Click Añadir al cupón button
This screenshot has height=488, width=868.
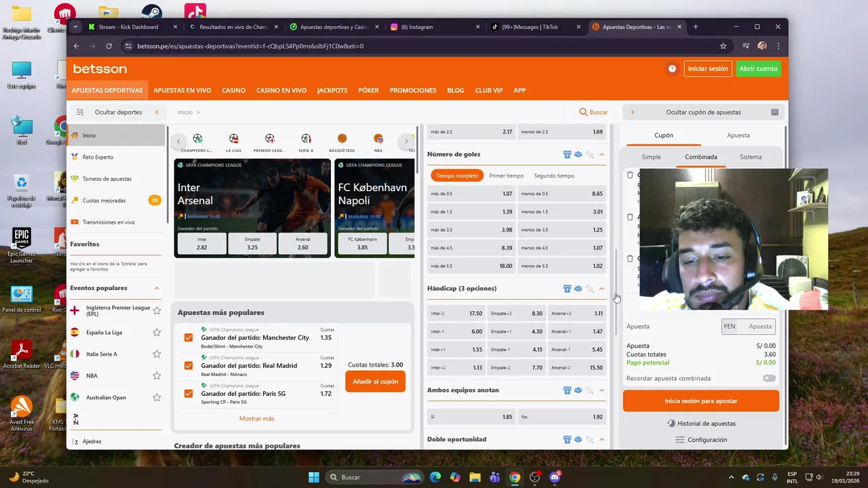pos(375,382)
